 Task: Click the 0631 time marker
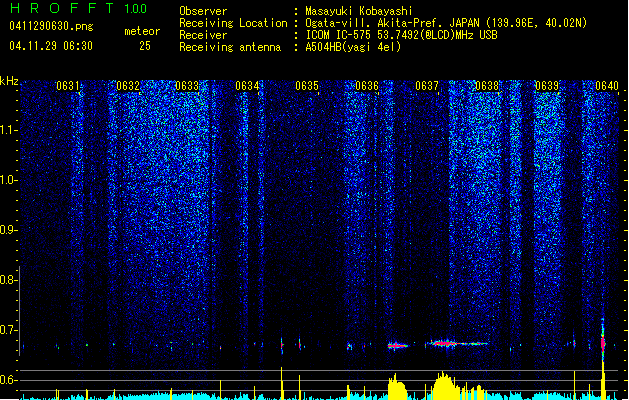tap(68, 86)
